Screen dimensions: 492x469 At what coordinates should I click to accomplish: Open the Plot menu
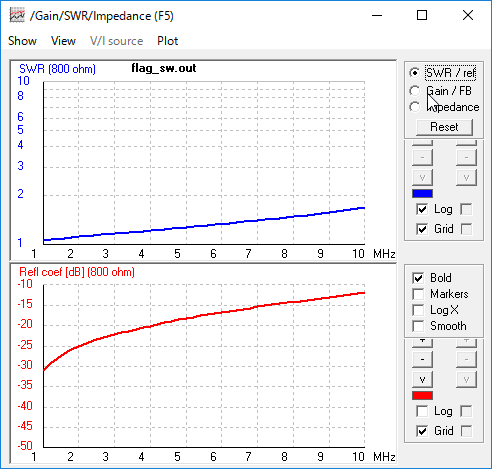pos(168,41)
